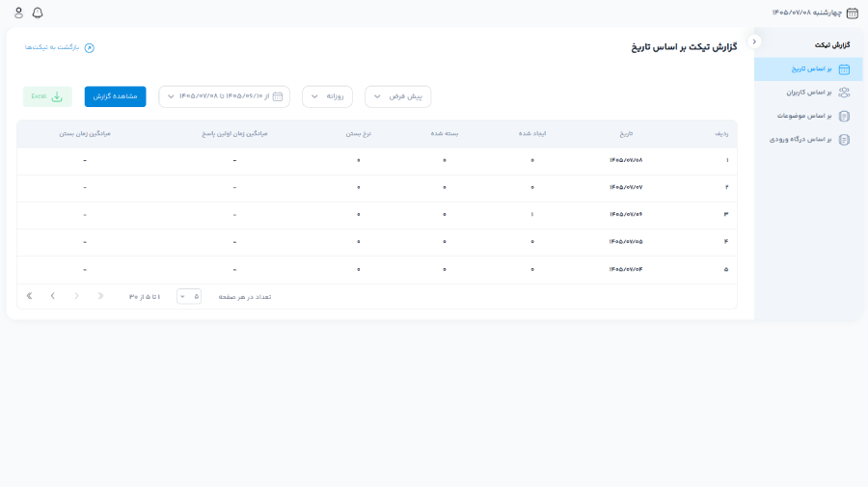Viewport: 868px width, 487px height.
Task: Click the گزارش تیکت sidebar title
Action: click(x=832, y=44)
